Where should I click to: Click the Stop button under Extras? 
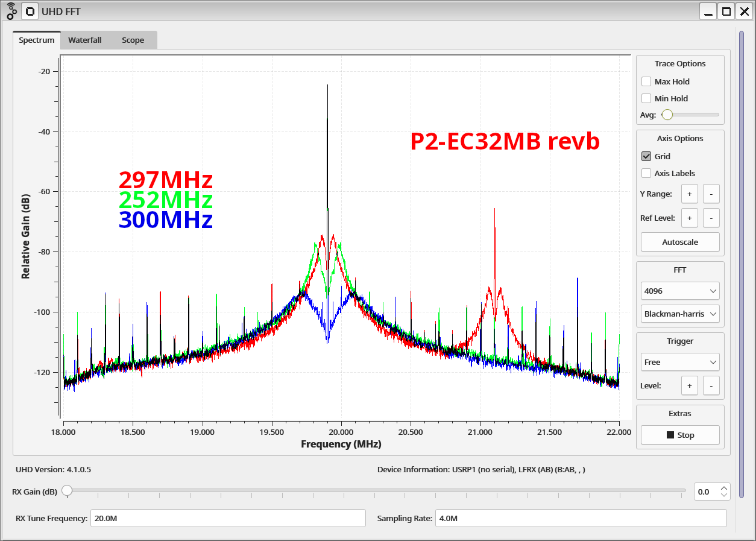click(x=680, y=435)
